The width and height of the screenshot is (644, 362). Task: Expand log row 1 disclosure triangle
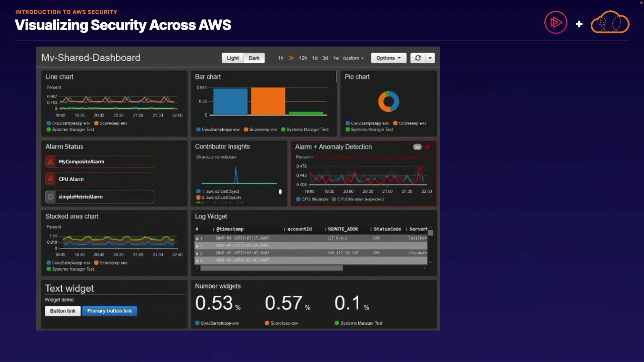click(197, 239)
